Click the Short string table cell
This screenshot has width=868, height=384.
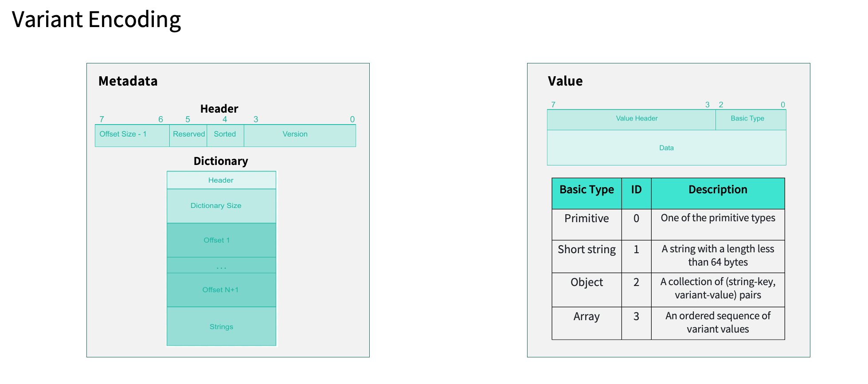[586, 250]
